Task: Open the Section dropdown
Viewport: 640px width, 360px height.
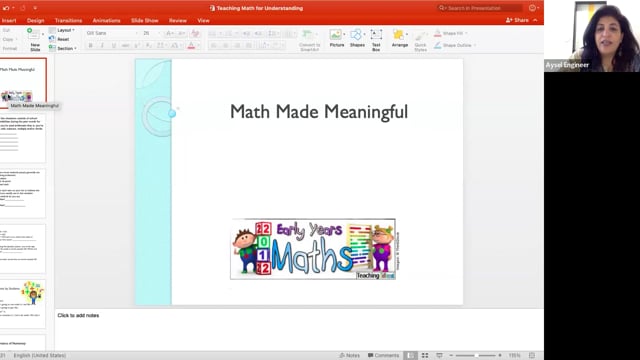Action: coord(63,48)
